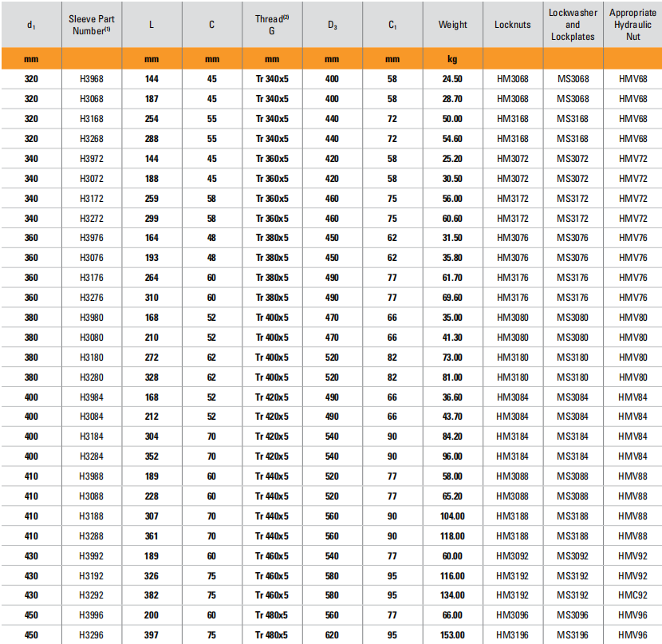Select the Appropriate Hydraulic Nut header

632,25
